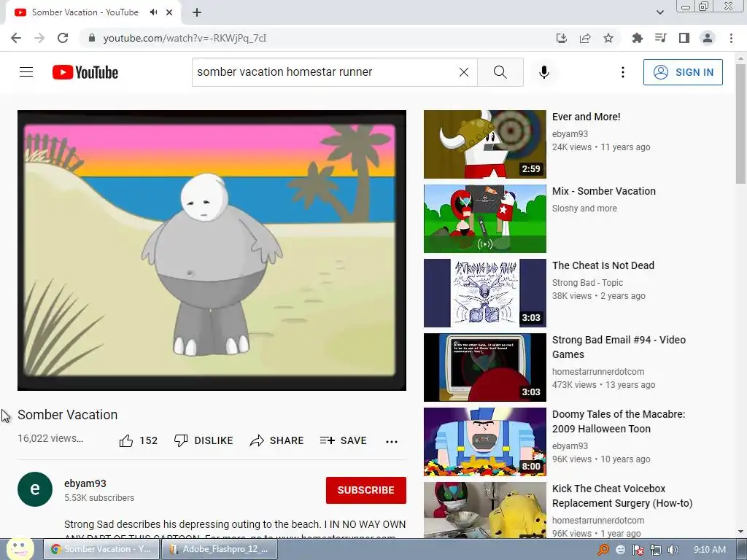
Task: Bookmark this page with the star icon
Action: [608, 38]
